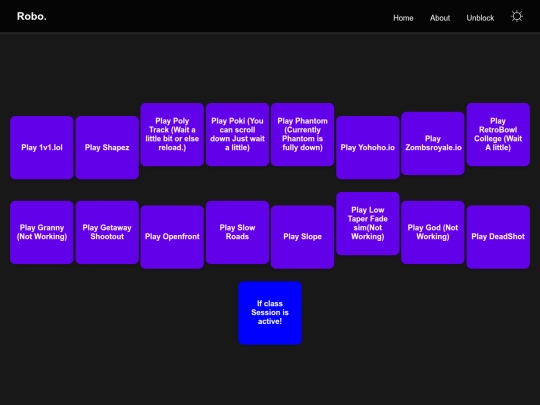
Task: Open Play Granny (Not Working) tile
Action: coord(42,232)
